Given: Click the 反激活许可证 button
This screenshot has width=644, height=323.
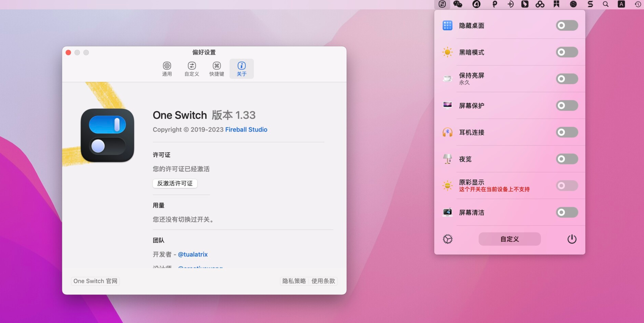Looking at the screenshot, I should [175, 183].
